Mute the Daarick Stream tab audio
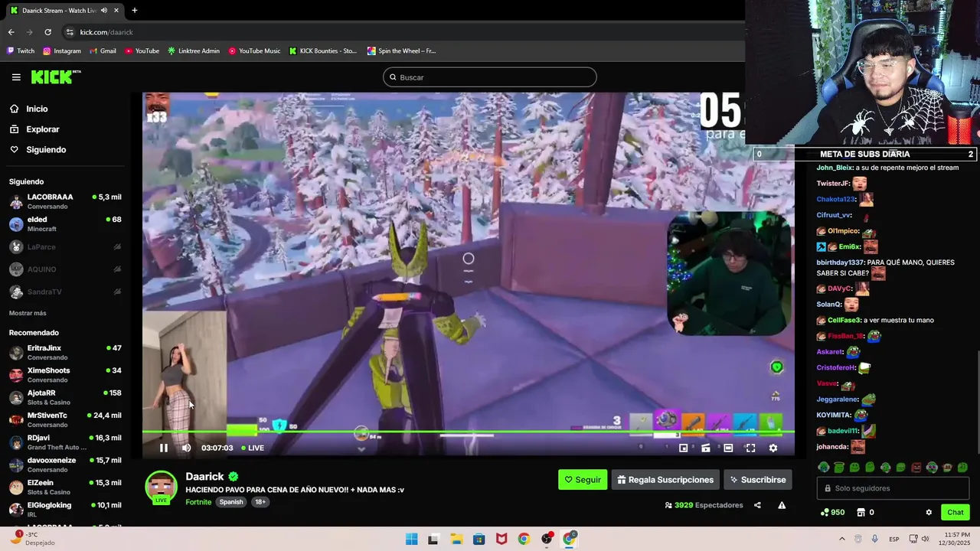980x551 pixels. click(103, 11)
